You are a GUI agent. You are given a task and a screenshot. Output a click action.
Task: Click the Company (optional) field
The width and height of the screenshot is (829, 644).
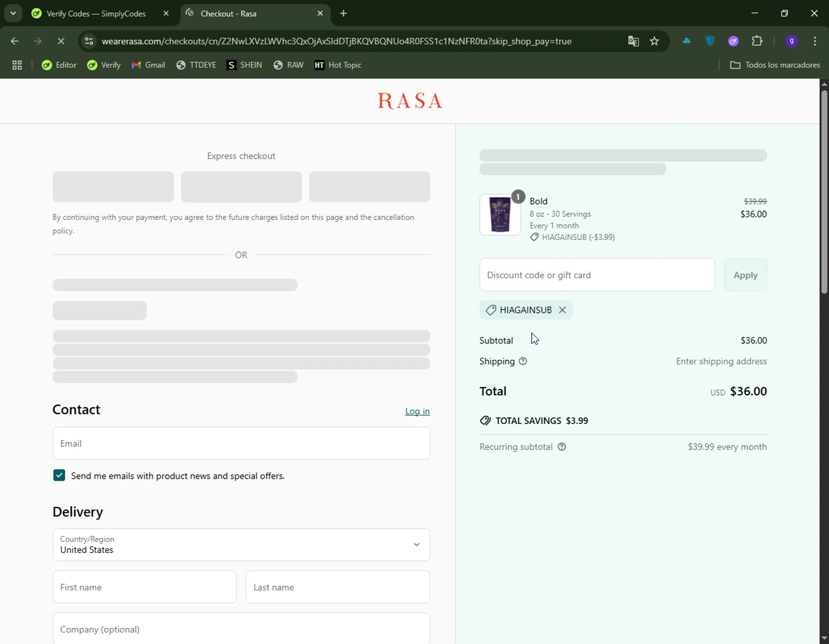(x=242, y=629)
